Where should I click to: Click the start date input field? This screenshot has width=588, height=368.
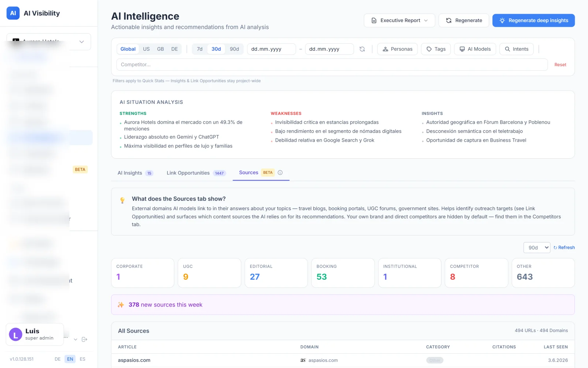pos(271,49)
